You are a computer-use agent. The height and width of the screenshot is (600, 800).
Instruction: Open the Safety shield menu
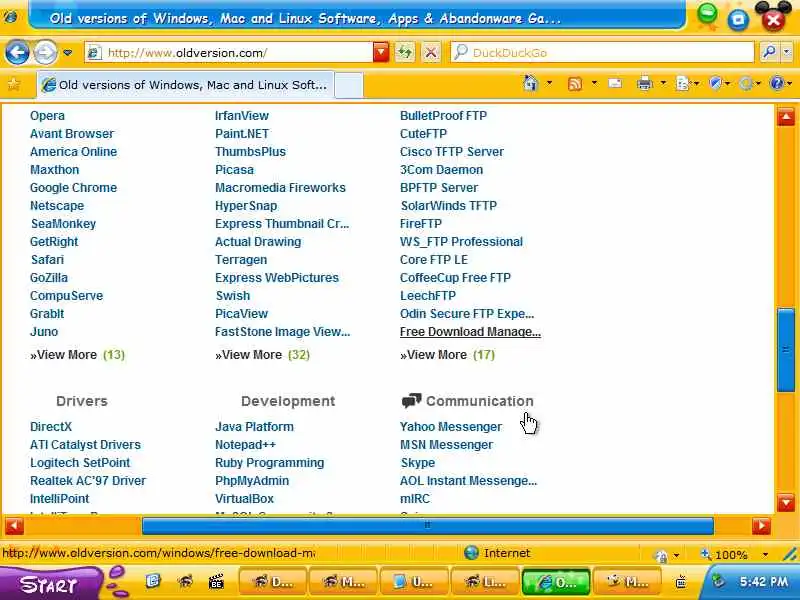719,84
